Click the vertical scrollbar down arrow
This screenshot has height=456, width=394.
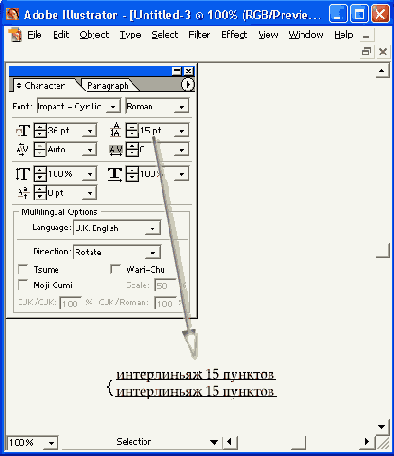pyautogui.click(x=382, y=427)
